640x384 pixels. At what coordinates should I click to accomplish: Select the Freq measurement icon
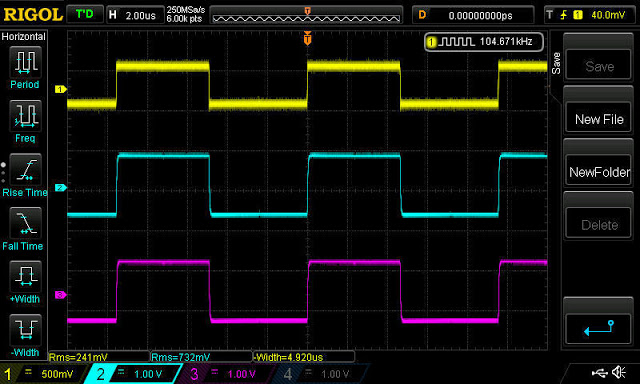coord(25,116)
